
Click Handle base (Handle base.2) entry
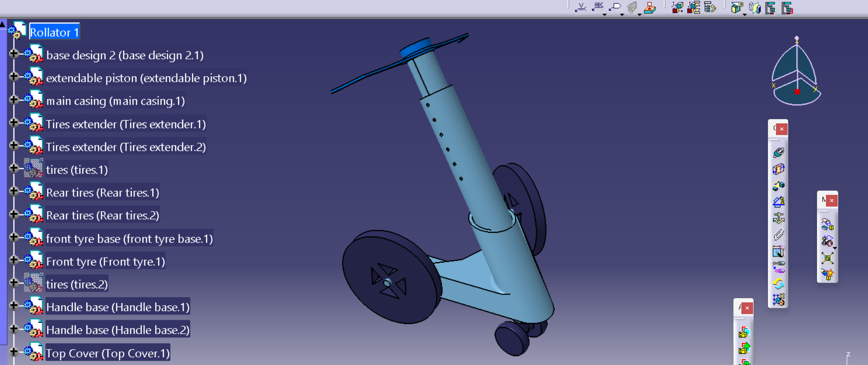click(x=118, y=330)
